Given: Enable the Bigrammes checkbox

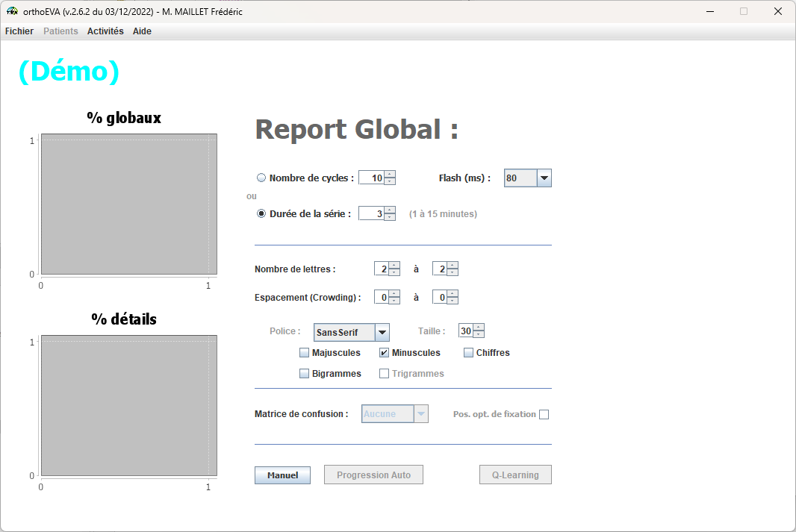Looking at the screenshot, I should tap(304, 374).
